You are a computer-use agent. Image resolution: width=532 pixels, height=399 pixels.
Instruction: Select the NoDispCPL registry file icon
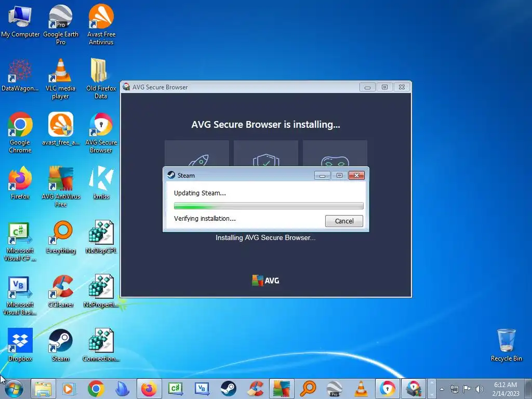click(x=101, y=237)
